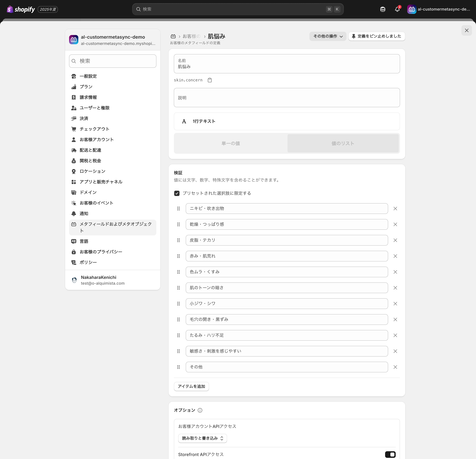Click アイテムを追加 button
The width and height of the screenshot is (476, 459).
coord(191,387)
